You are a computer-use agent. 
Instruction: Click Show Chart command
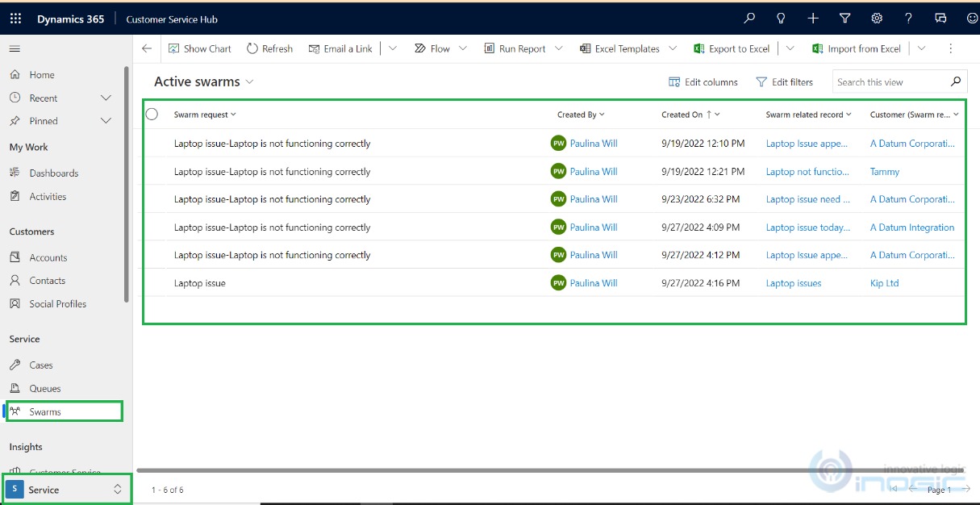pyautogui.click(x=200, y=48)
